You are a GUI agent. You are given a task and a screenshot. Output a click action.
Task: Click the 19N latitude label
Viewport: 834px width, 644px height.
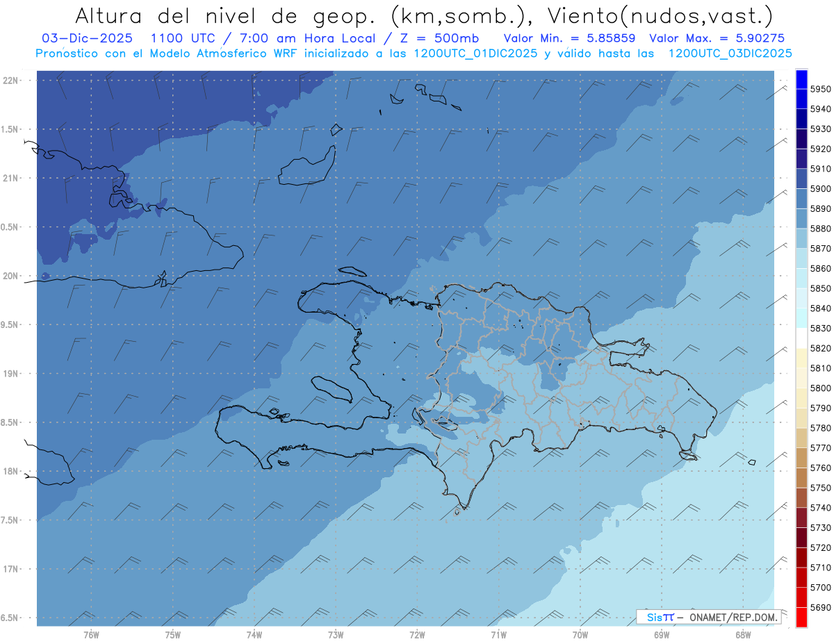10,373
